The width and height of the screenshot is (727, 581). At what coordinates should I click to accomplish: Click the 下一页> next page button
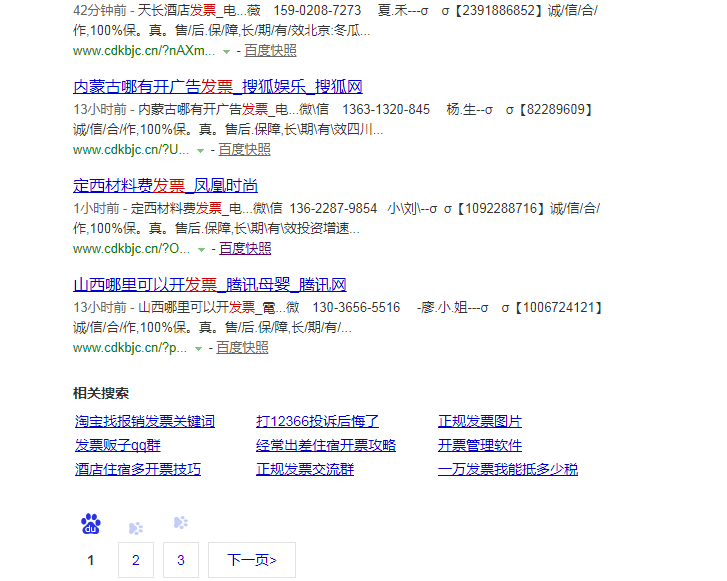click(x=252, y=560)
